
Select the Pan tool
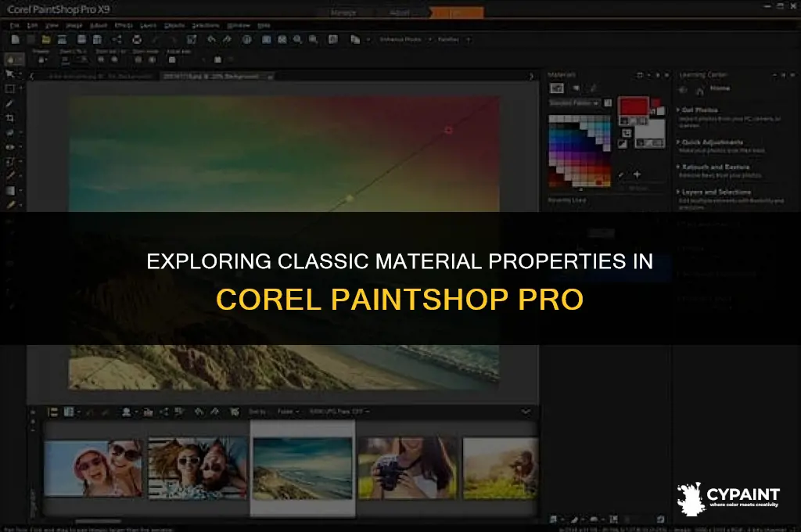click(11, 59)
